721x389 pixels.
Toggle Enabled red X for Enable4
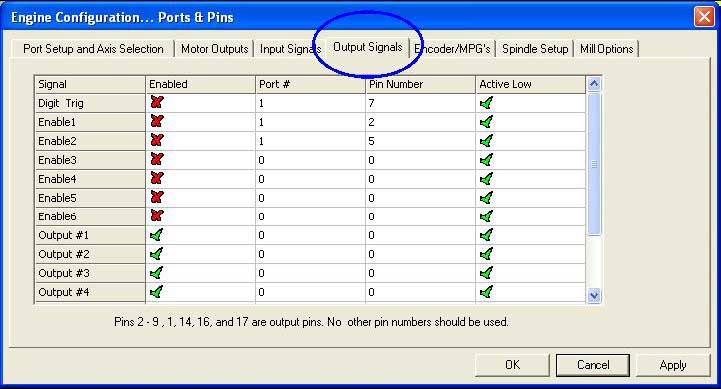click(x=157, y=178)
